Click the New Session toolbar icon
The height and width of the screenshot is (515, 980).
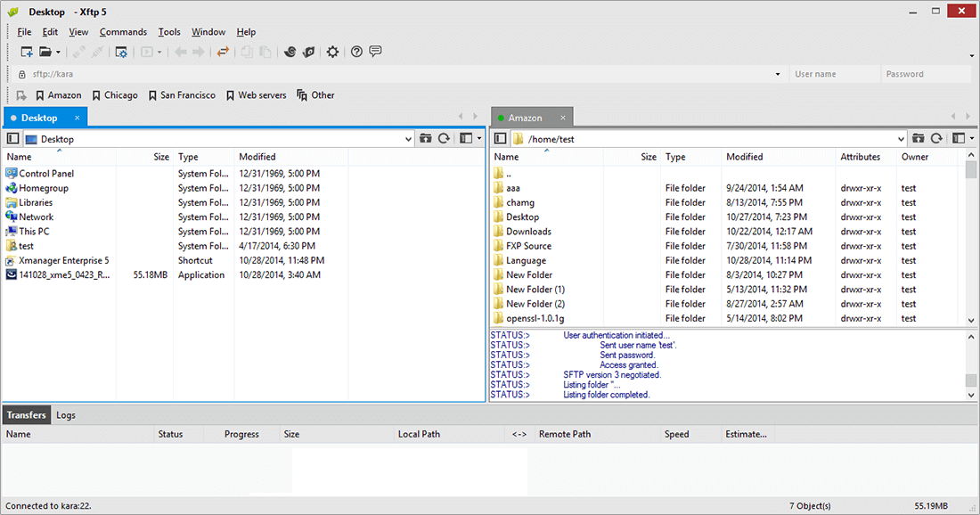[x=27, y=53]
